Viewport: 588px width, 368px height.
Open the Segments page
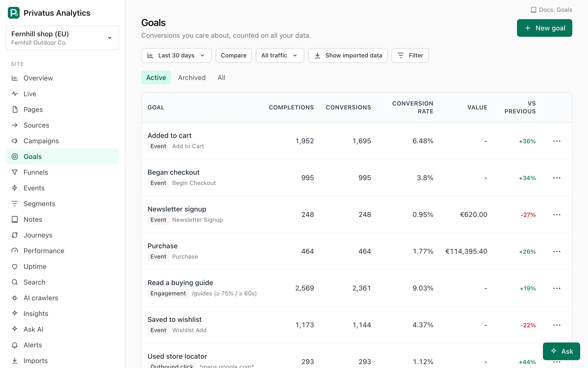point(62,204)
